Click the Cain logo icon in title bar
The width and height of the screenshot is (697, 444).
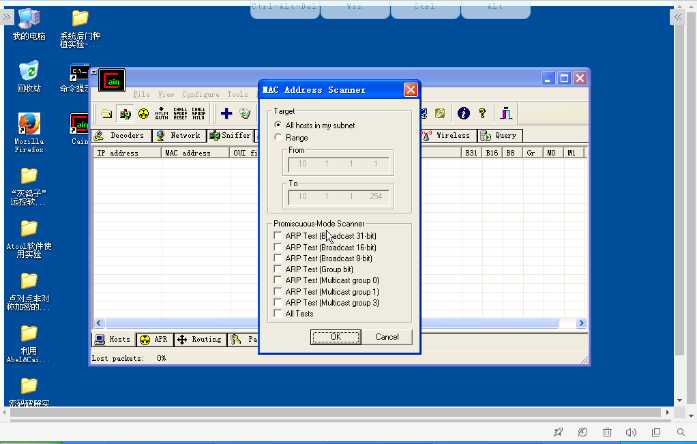pos(112,80)
